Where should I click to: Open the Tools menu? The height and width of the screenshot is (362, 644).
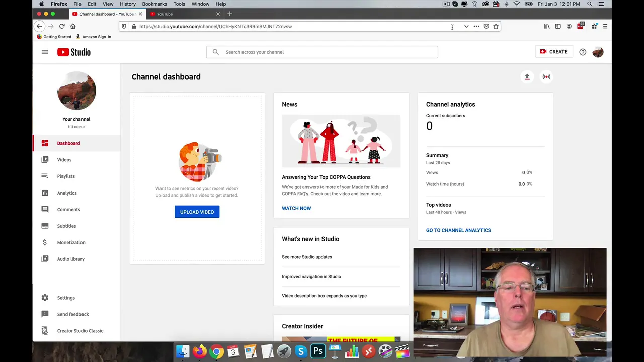tap(179, 4)
